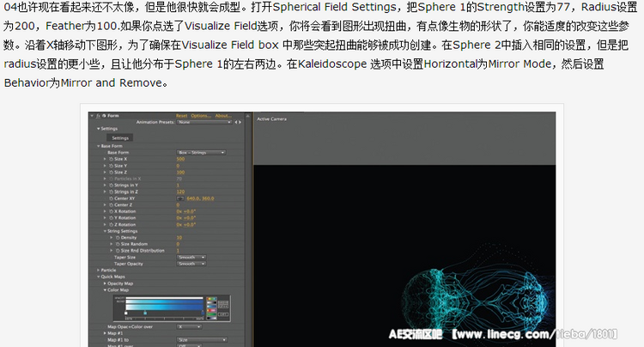Click the Settings button

[120, 138]
